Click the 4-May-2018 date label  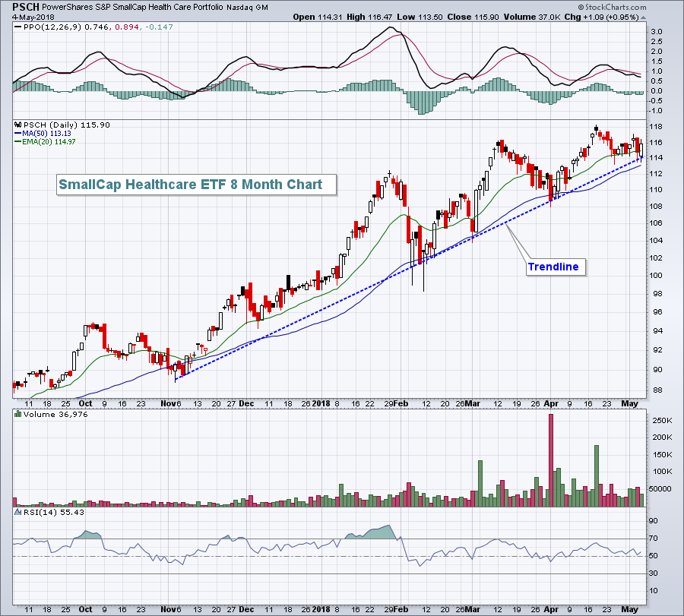click(33, 17)
